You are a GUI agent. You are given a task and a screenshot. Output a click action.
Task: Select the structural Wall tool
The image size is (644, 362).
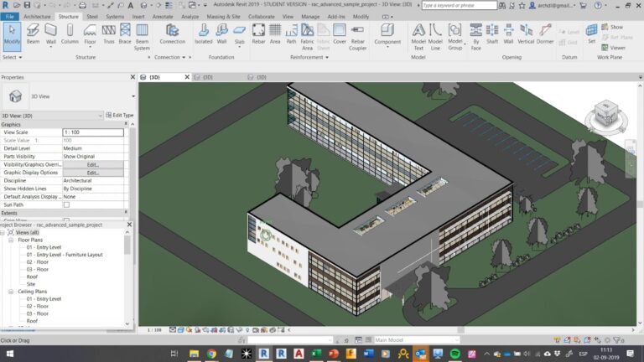click(x=51, y=34)
